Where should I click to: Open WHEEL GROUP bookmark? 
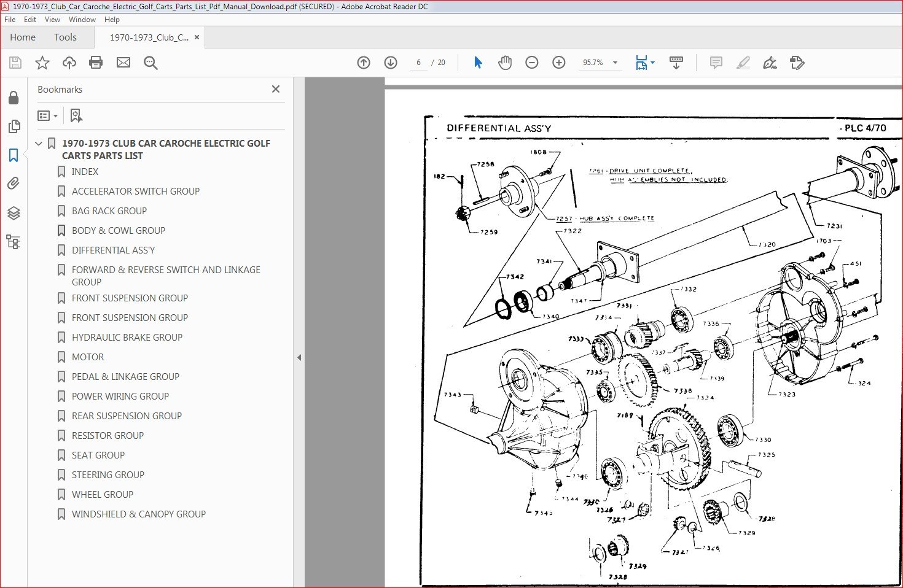(103, 495)
